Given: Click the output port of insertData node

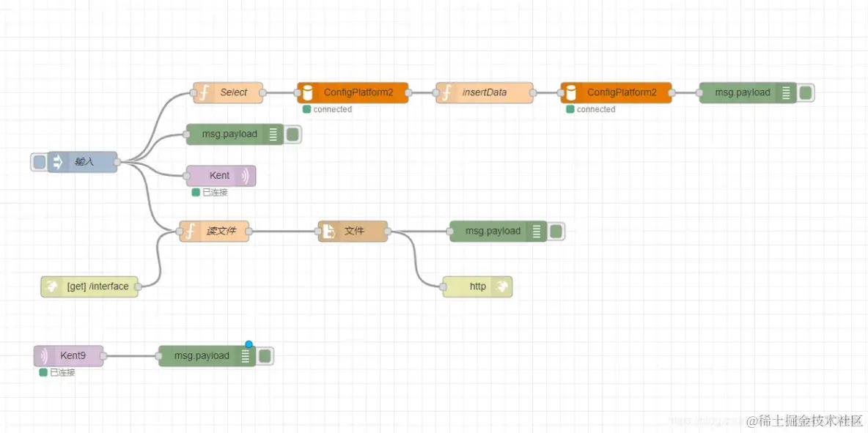Looking at the screenshot, I should [533, 93].
